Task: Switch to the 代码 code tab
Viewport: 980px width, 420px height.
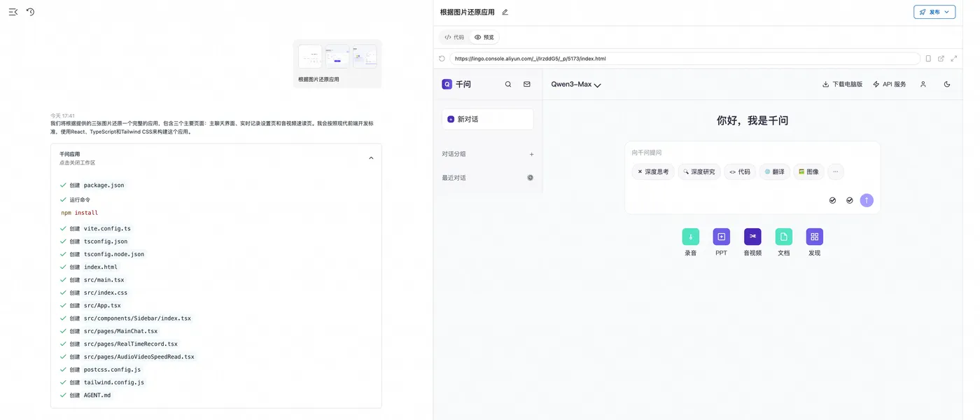Action: coord(454,37)
